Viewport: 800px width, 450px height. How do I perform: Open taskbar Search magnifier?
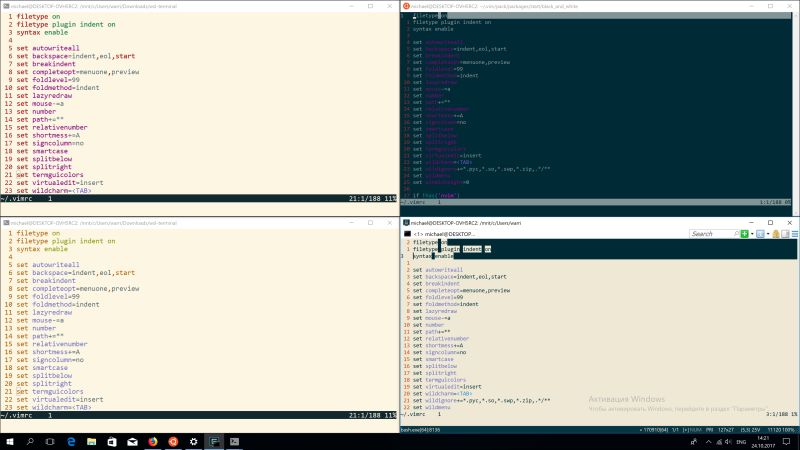[30, 442]
